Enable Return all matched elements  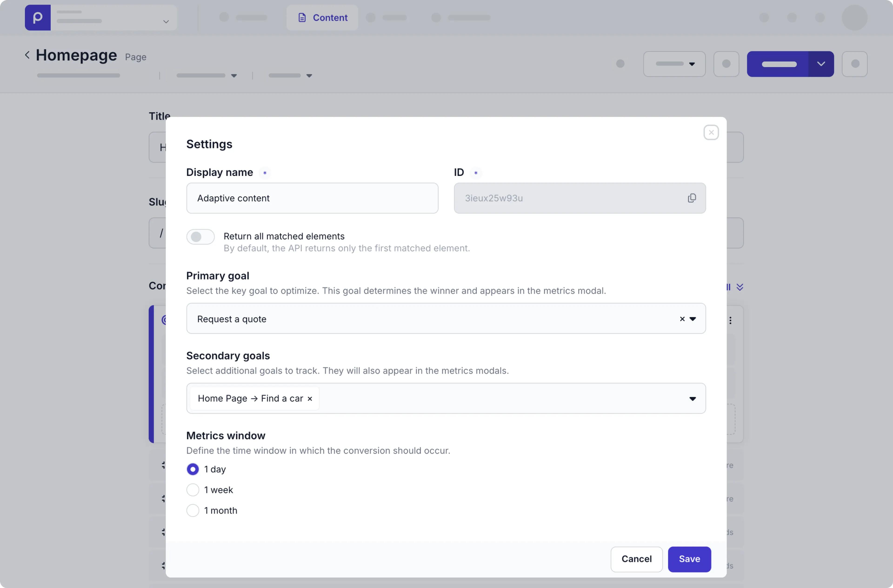(x=200, y=236)
